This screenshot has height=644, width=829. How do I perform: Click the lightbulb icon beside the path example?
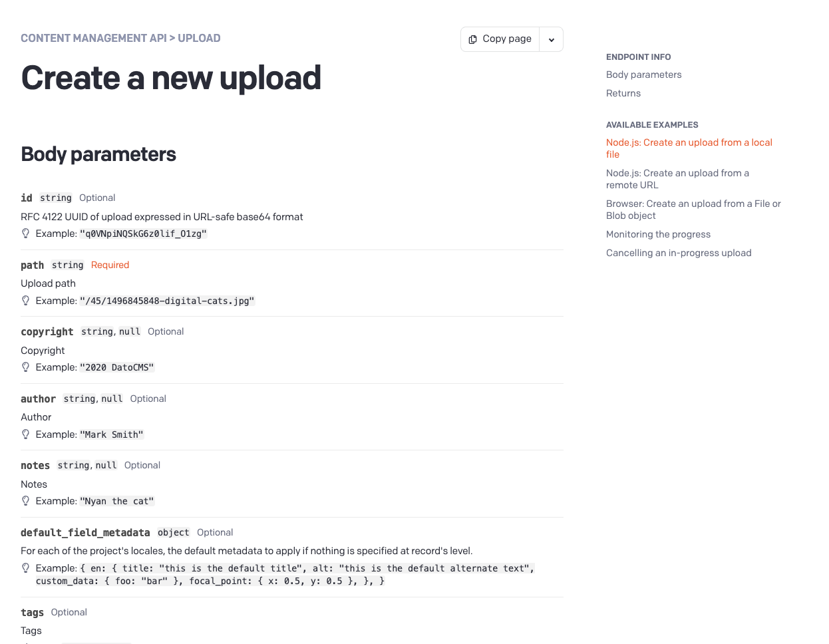point(26,301)
